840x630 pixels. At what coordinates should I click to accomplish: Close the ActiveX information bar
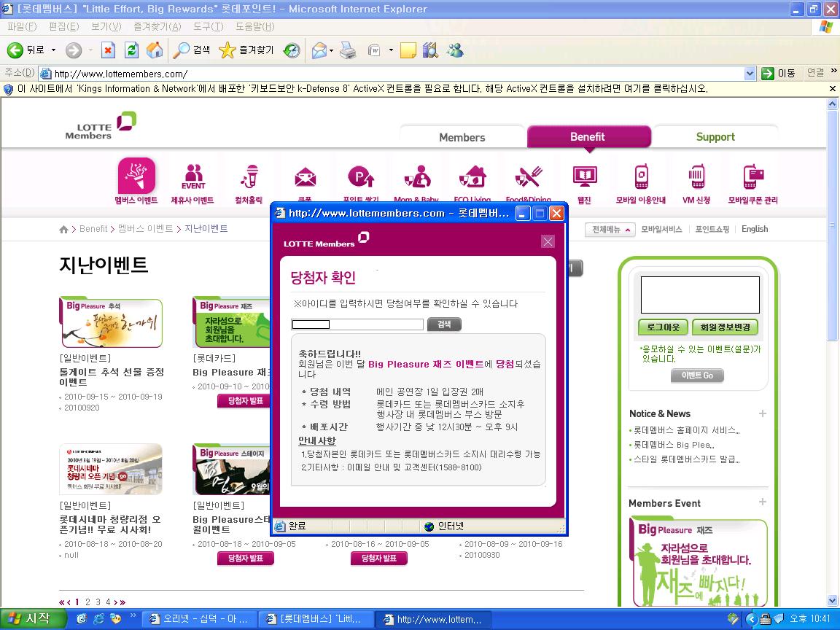point(833,89)
